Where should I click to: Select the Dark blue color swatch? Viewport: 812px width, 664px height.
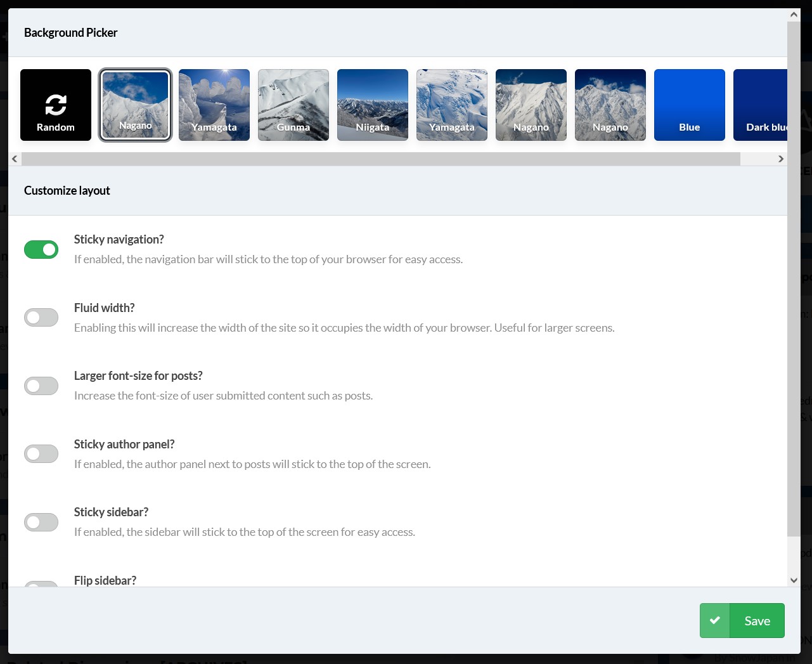coord(760,105)
